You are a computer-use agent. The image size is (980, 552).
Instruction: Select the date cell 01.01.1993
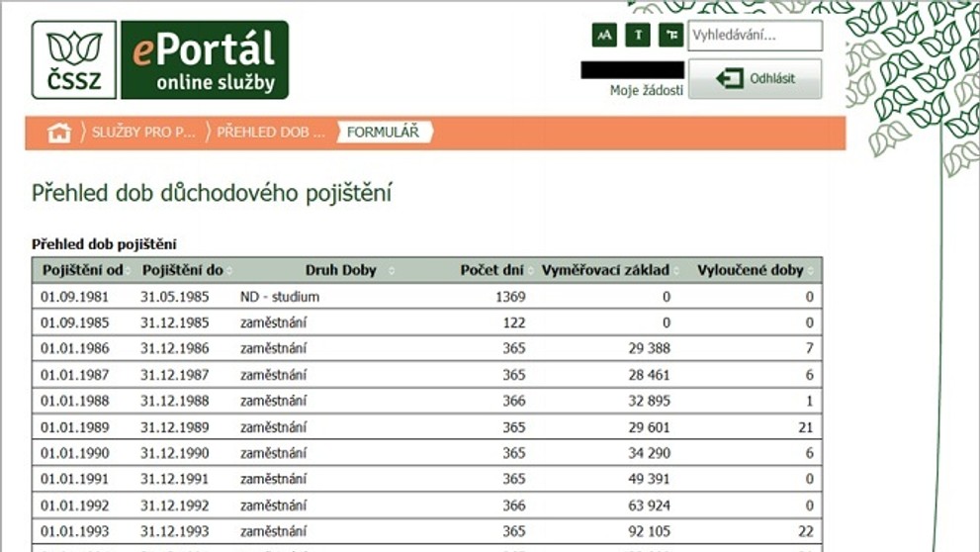click(74, 531)
